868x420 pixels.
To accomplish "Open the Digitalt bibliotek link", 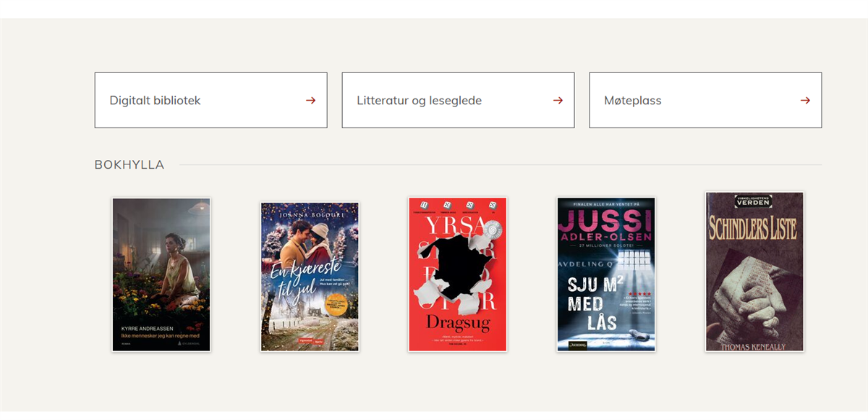I will coord(210,100).
